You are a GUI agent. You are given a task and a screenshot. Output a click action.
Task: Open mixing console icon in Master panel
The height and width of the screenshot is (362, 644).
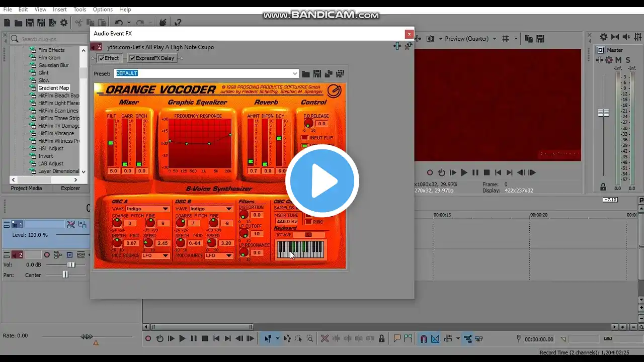tap(637, 37)
